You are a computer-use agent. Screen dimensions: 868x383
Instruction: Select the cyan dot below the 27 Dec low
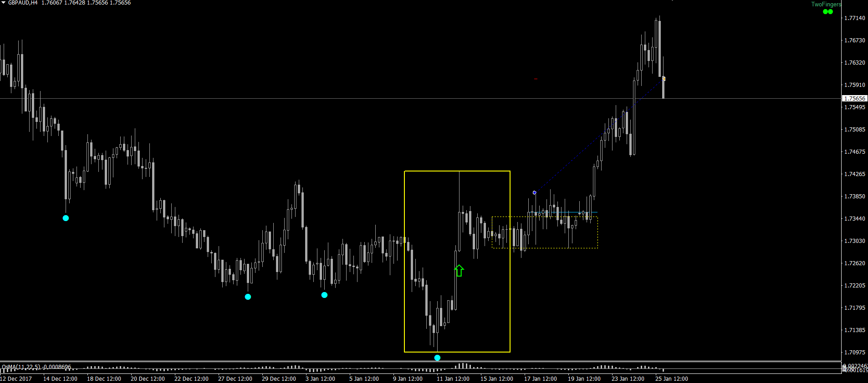point(248,297)
